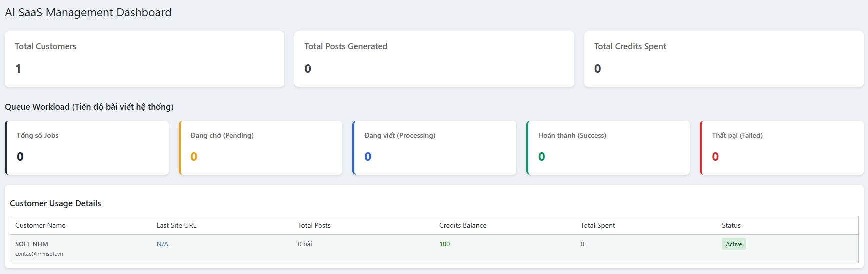Click the Đang chờ (Pending) card
868x274 pixels.
pyautogui.click(x=261, y=148)
